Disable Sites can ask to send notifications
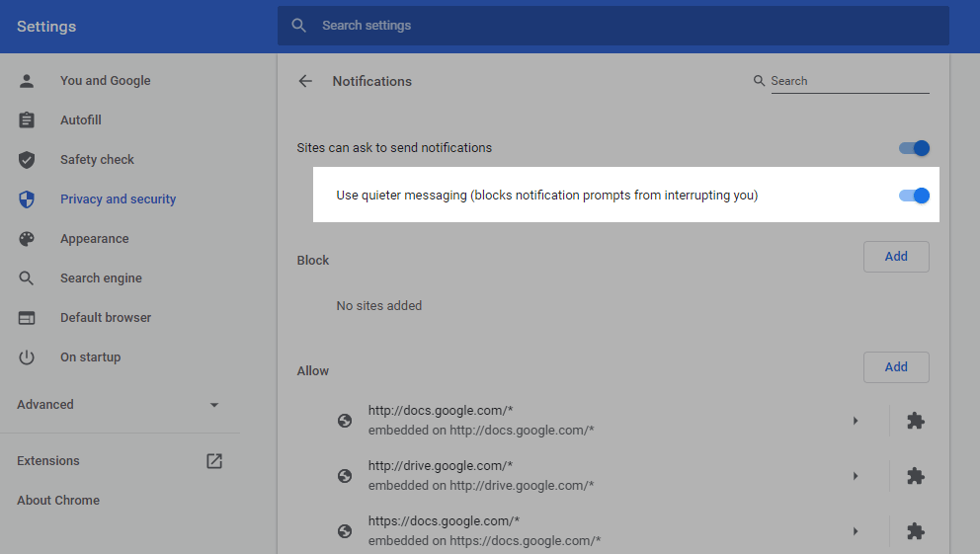The height and width of the screenshot is (554, 980). point(914,148)
